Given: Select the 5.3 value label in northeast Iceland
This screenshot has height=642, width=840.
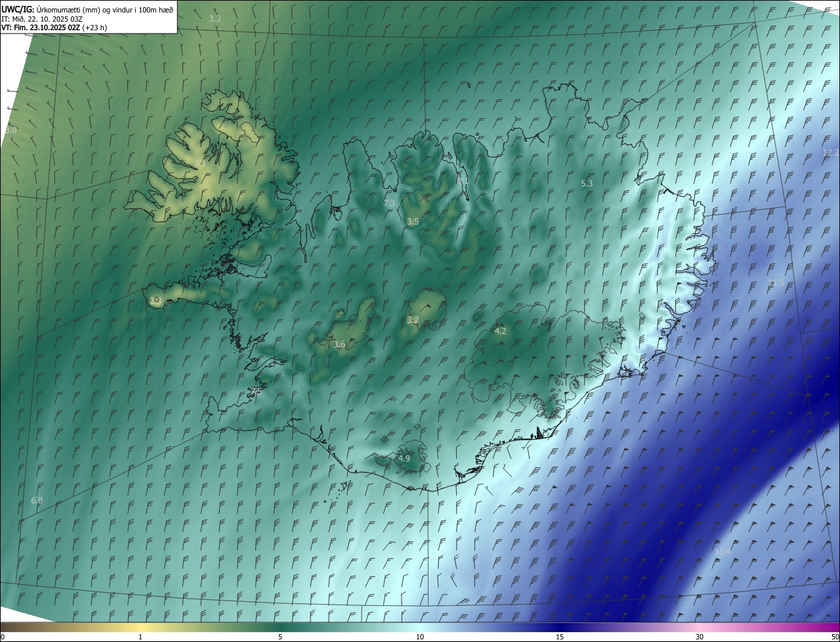Looking at the screenshot, I should 587,184.
